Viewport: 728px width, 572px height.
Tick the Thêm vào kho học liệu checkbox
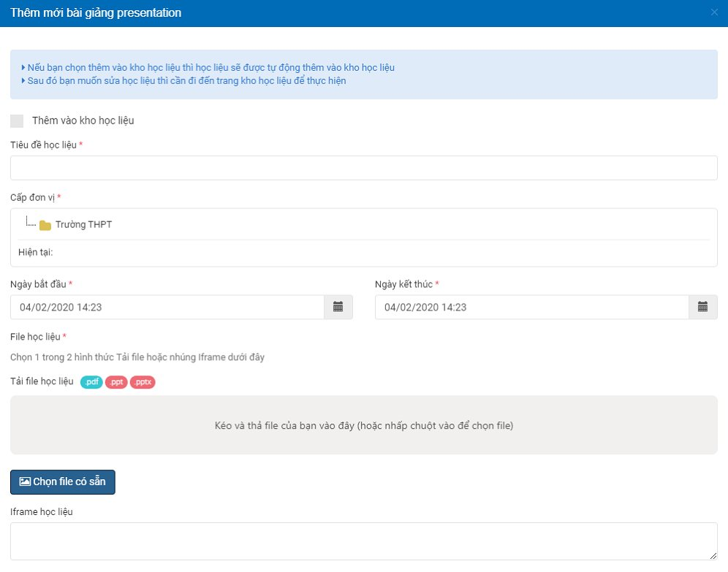coord(17,121)
